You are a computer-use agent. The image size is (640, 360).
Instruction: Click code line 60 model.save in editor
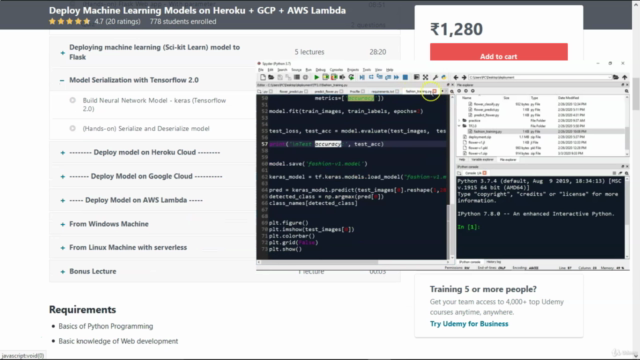tap(318, 164)
